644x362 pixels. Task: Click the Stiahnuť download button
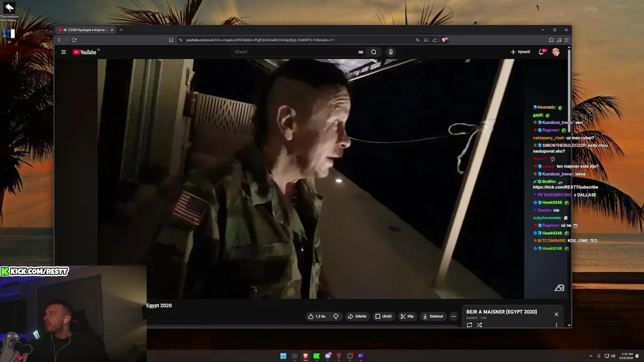tap(433, 316)
